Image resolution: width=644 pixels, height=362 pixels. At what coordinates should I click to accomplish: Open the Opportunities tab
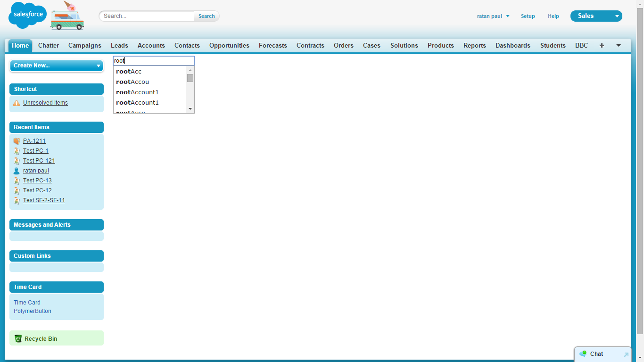[229, 46]
